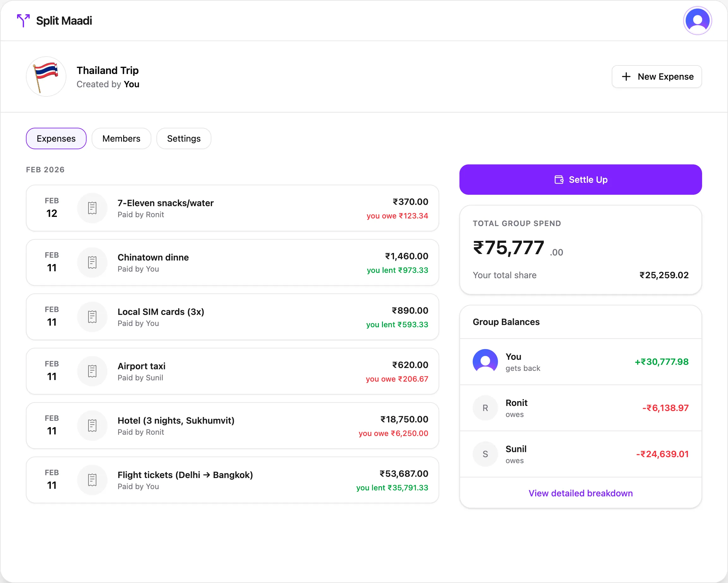728x583 pixels.
Task: Click the Split Maadi branding icon
Action: pyautogui.click(x=23, y=21)
